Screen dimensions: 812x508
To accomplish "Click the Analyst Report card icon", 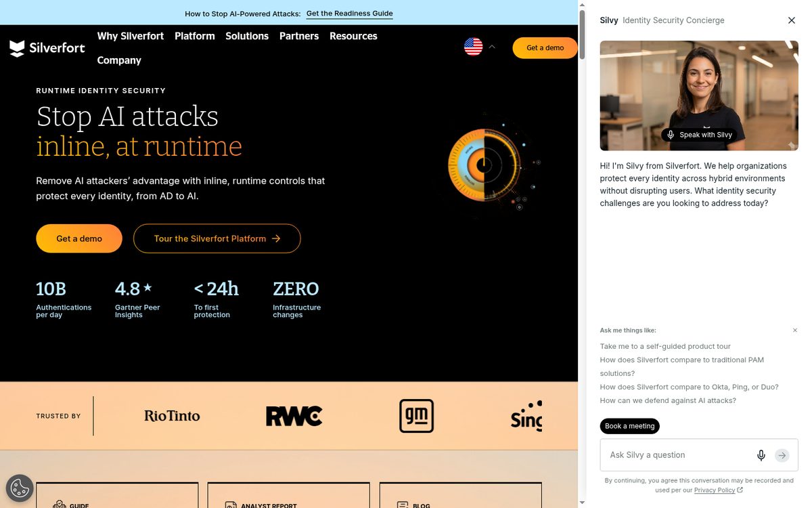I will (231, 505).
